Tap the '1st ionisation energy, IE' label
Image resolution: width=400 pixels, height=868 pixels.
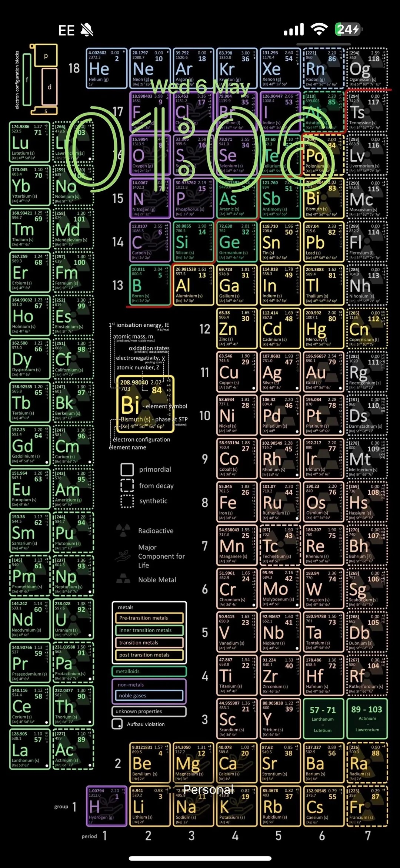139,325
